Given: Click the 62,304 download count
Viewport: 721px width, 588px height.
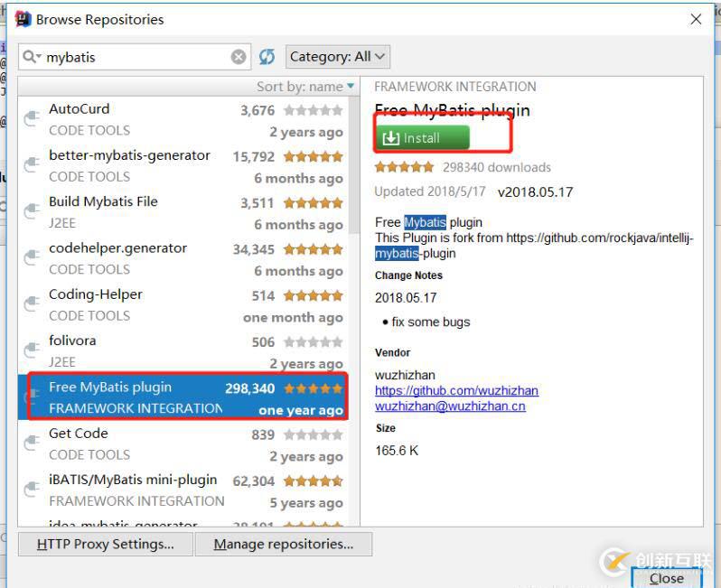Looking at the screenshot, I should point(253,481).
